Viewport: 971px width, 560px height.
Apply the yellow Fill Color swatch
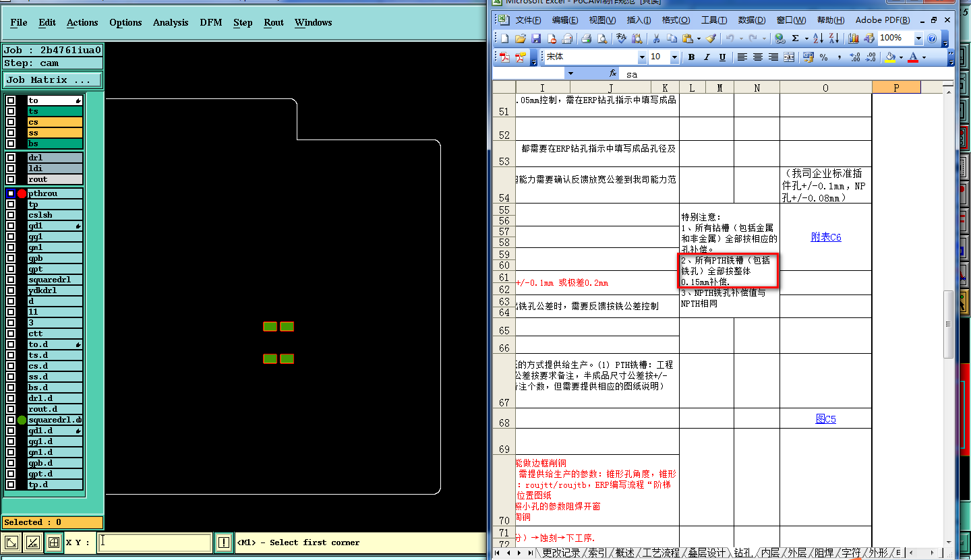891,57
